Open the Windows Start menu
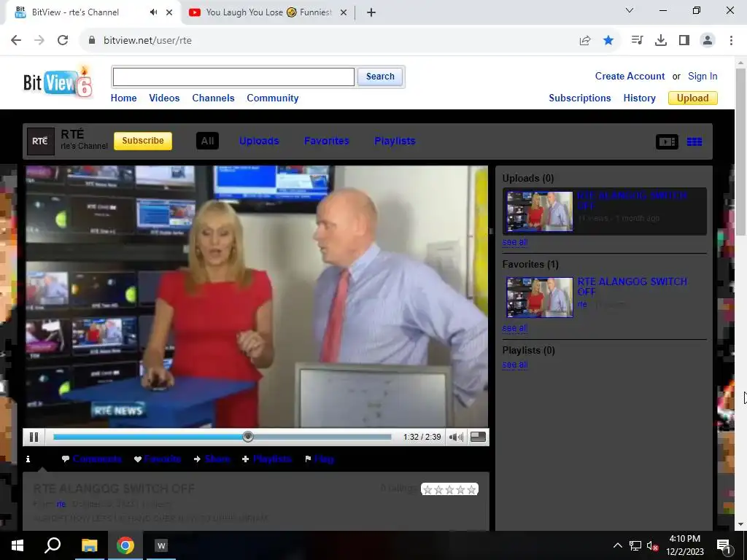This screenshot has height=560, width=747. (x=18, y=545)
